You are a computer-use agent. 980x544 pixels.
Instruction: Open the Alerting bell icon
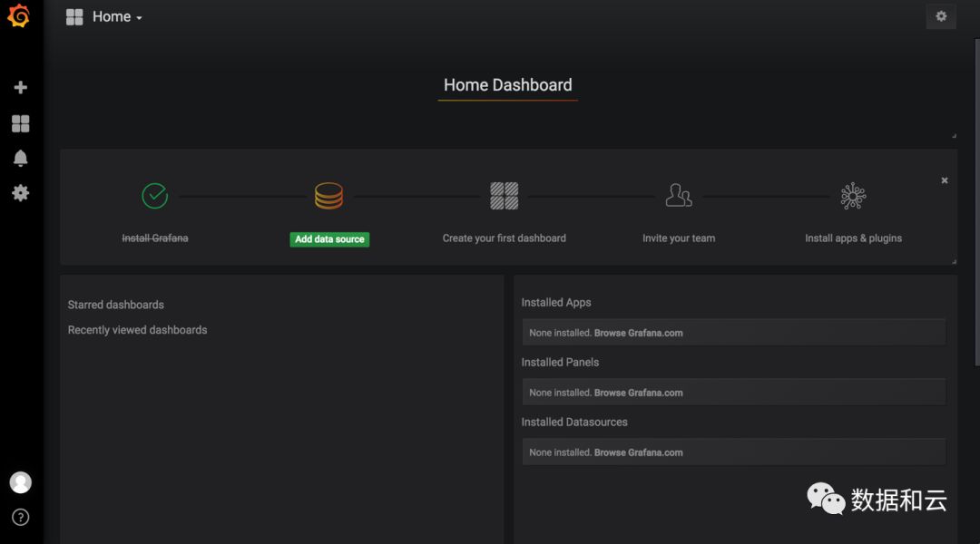(21, 158)
